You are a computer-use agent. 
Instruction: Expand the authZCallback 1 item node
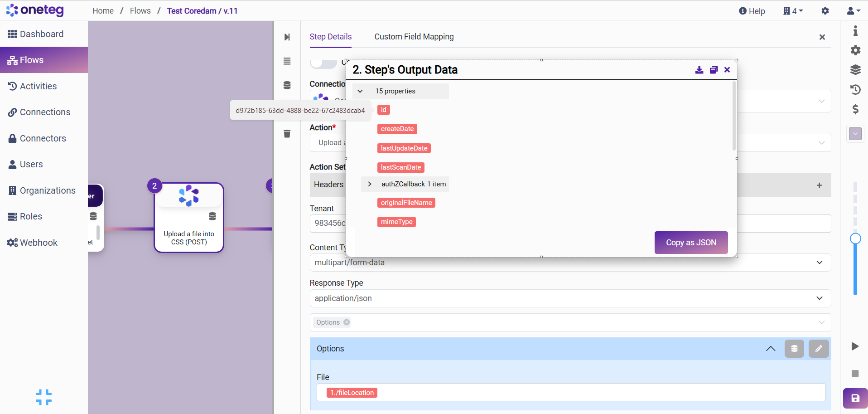coord(370,184)
